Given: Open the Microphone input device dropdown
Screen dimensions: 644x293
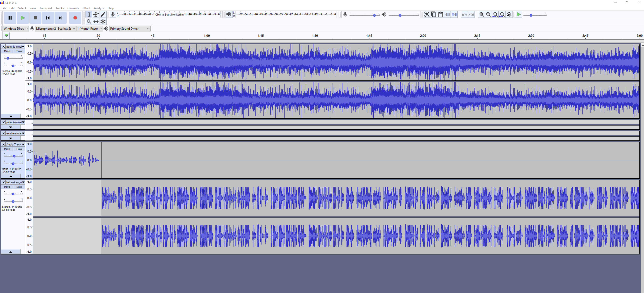Looking at the screenshot, I should [55, 29].
